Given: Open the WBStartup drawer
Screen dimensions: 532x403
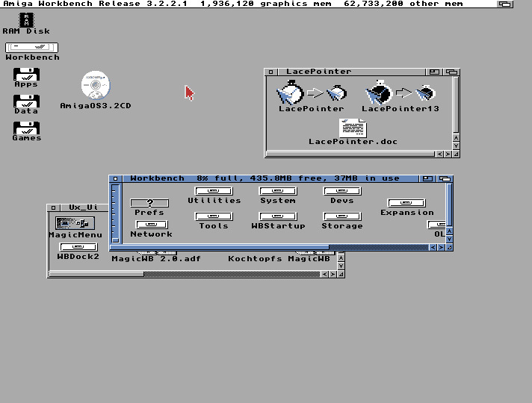Looking at the screenshot, I should click(x=278, y=216).
